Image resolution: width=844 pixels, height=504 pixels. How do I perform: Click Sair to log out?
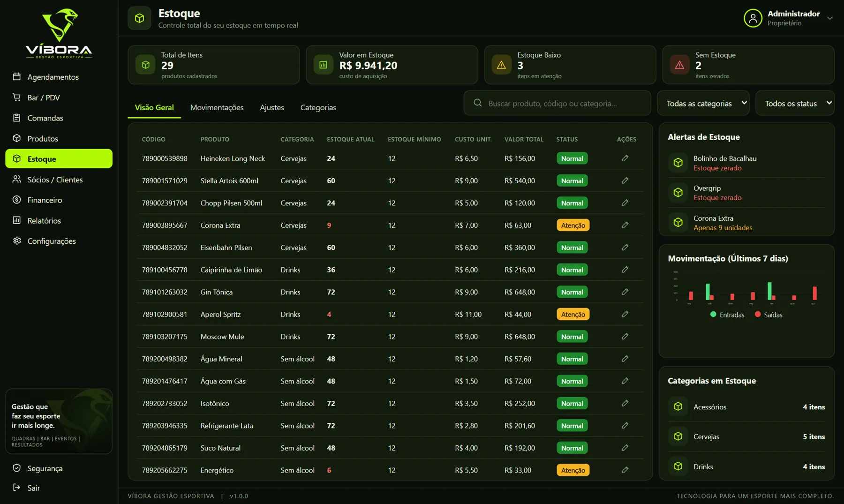click(59, 488)
